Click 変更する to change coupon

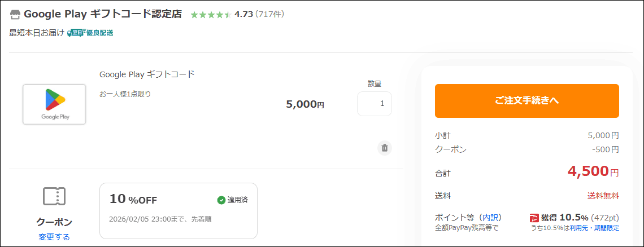pos(54,237)
